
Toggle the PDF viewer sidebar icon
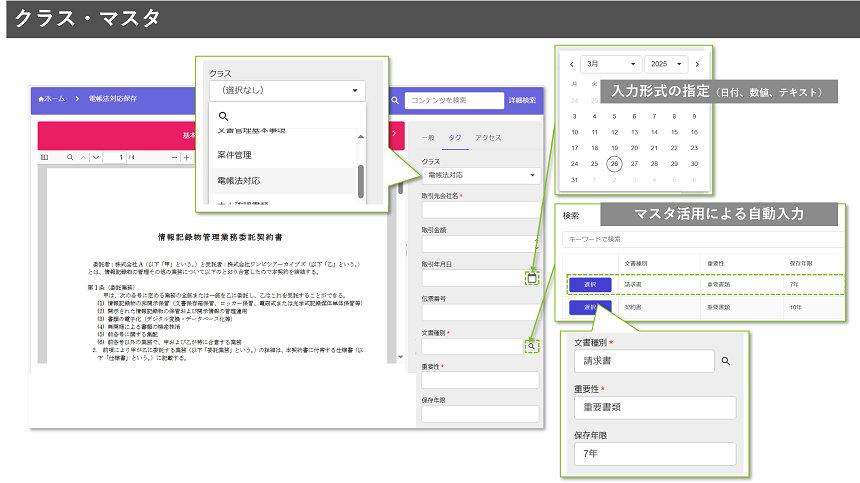coord(44,157)
